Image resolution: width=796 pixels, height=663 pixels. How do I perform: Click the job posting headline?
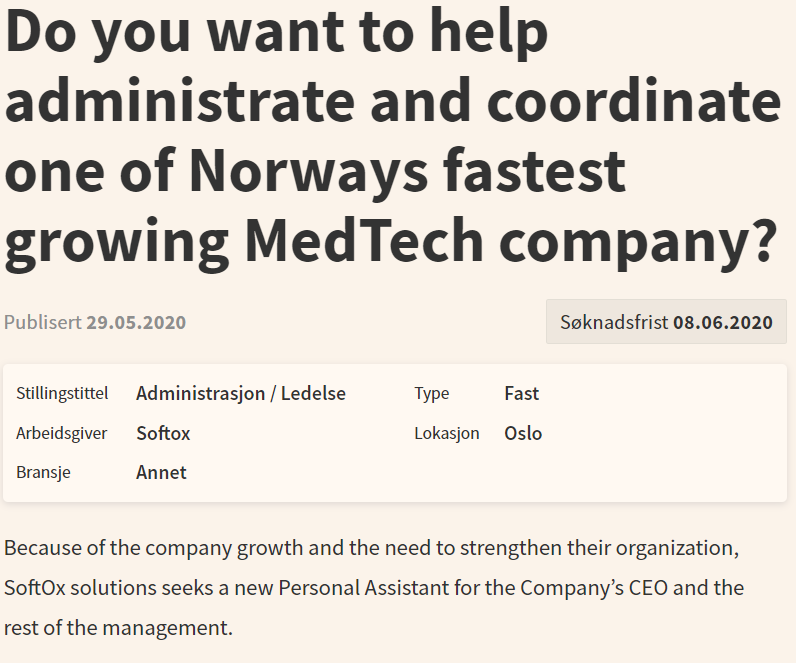[x=391, y=137]
